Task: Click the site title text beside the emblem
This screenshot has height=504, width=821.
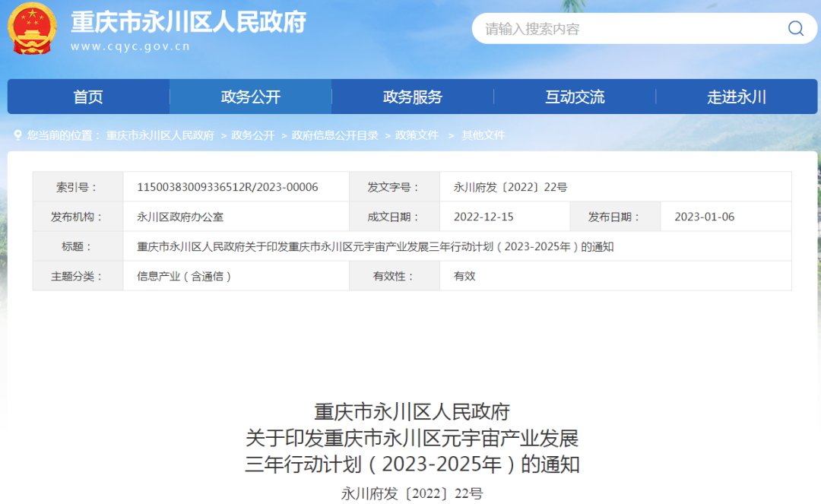Action: (x=188, y=22)
